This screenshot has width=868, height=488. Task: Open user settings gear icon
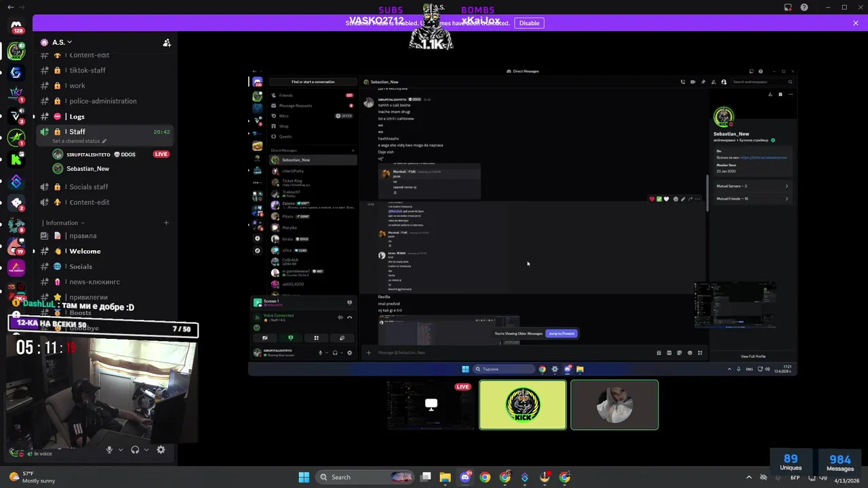coord(161,449)
